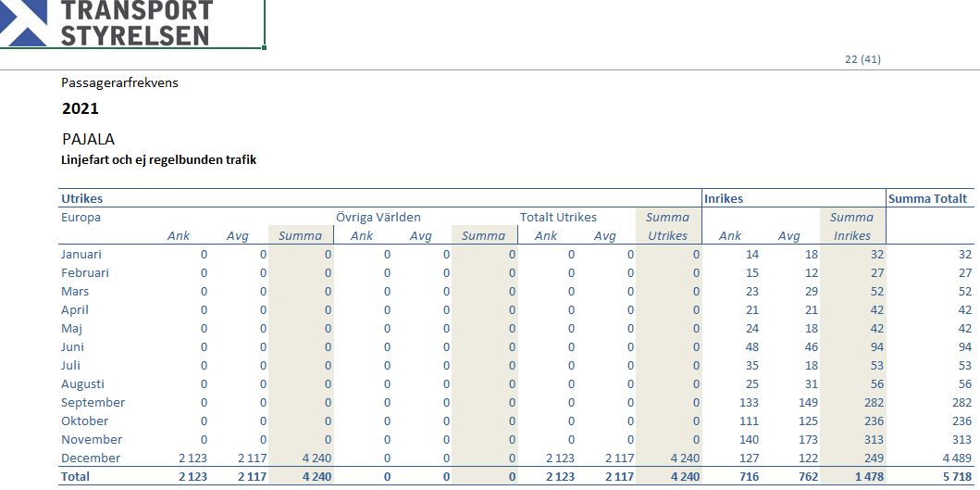
Task: Select the Övriga Världen group label
Action: tap(378, 217)
